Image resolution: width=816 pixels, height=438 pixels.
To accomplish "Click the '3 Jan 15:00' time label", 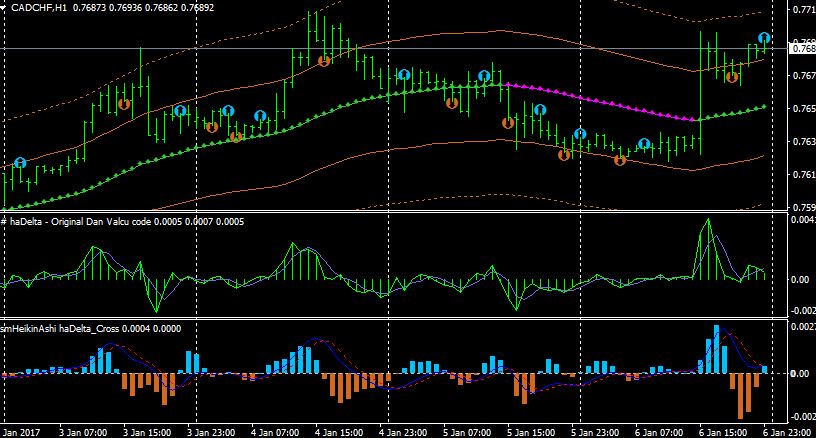I will [x=147, y=432].
